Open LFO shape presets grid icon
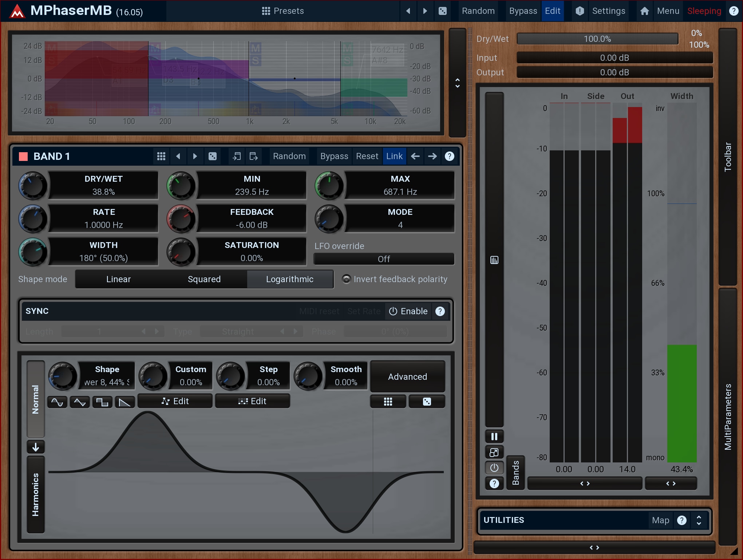This screenshot has width=743, height=560. tap(388, 402)
